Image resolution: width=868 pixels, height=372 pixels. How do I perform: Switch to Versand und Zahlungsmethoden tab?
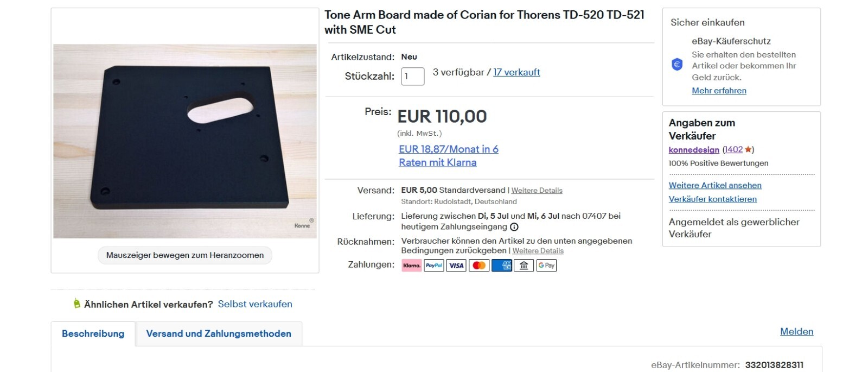click(219, 333)
